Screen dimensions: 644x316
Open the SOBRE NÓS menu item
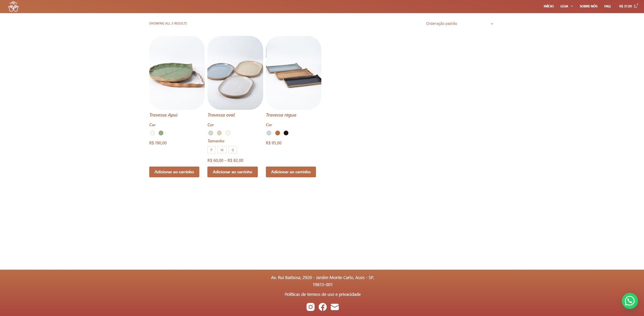pos(589,6)
